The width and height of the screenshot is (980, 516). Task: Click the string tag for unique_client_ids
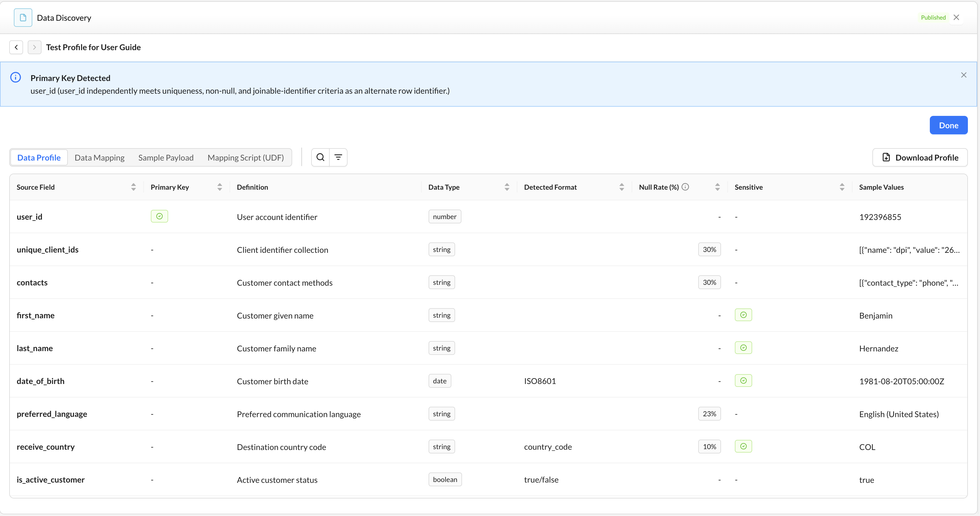[442, 249]
